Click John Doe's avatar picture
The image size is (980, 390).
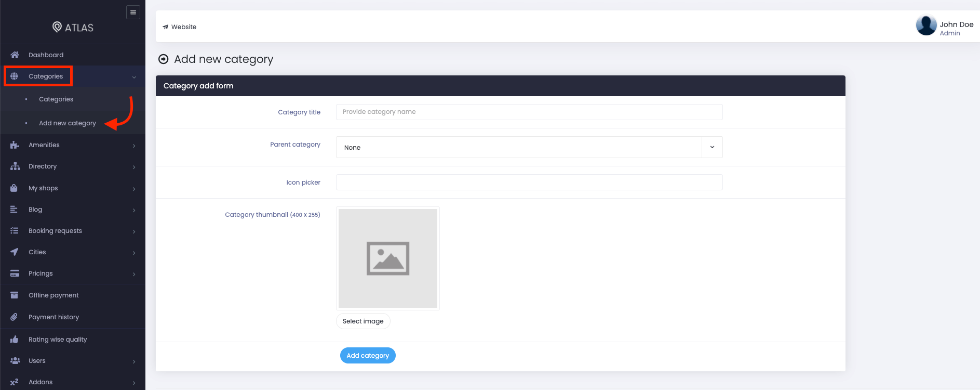click(926, 25)
